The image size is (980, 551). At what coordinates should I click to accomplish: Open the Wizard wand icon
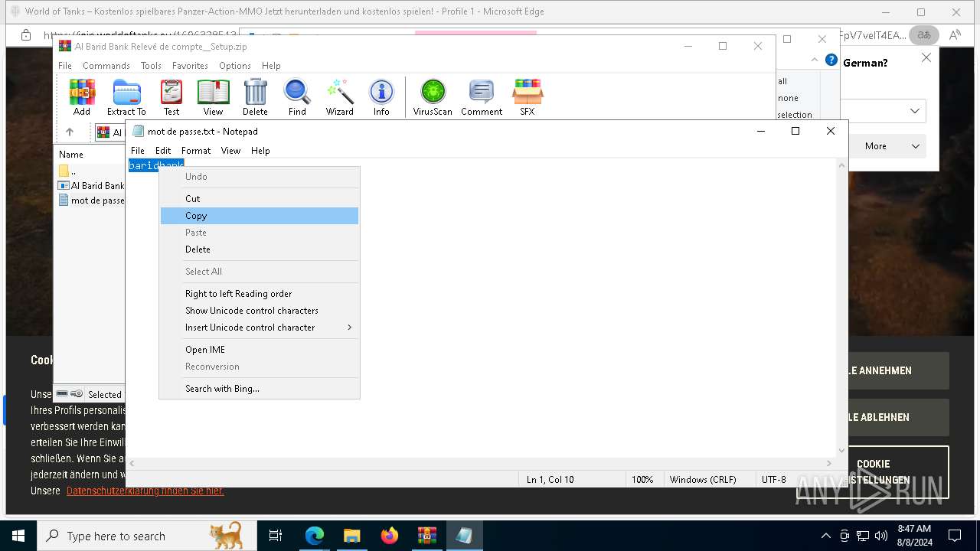(x=339, y=97)
